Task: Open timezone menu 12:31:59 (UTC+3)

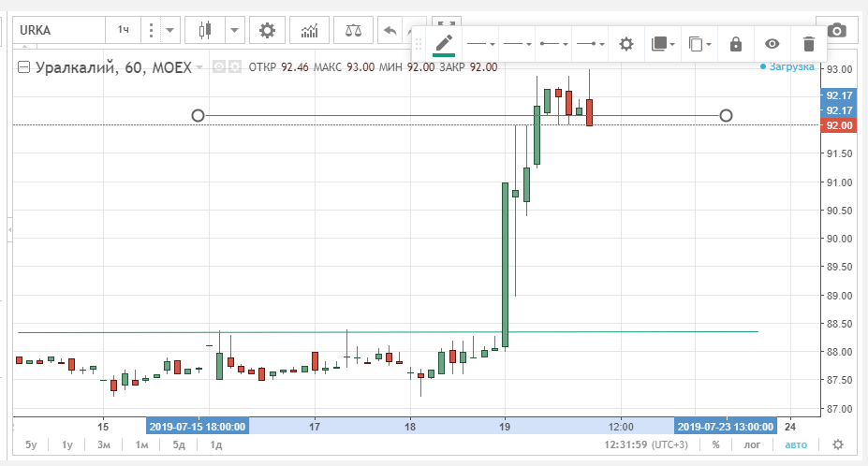Action: pyautogui.click(x=646, y=445)
